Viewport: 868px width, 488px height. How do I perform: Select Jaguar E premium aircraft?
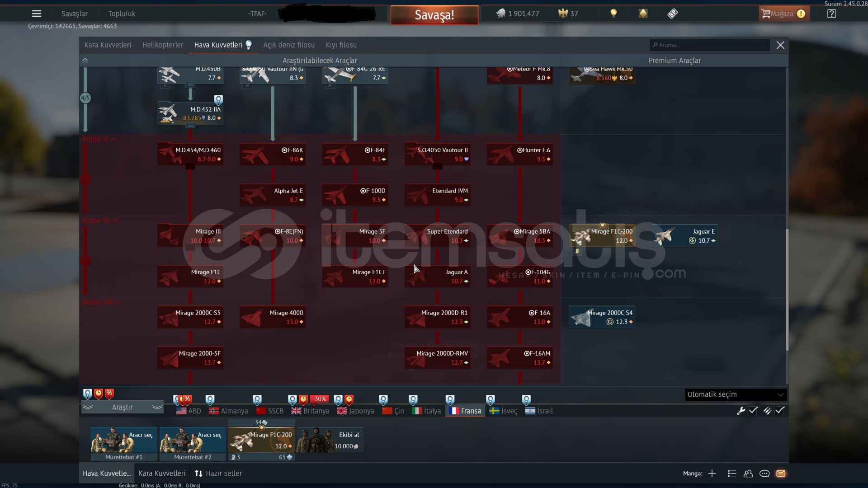(x=684, y=235)
